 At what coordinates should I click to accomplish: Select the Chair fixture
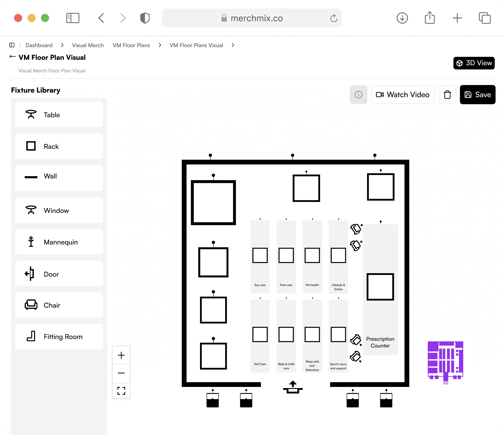coord(59,305)
